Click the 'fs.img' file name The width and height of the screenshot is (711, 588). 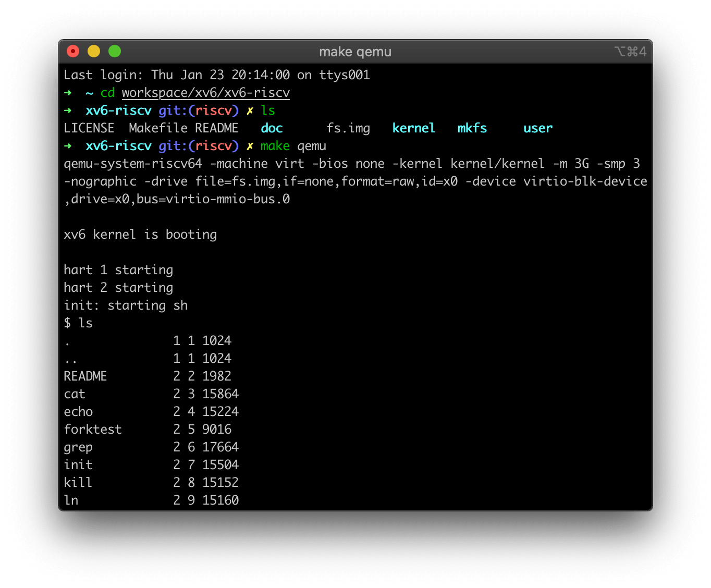pyautogui.click(x=348, y=128)
